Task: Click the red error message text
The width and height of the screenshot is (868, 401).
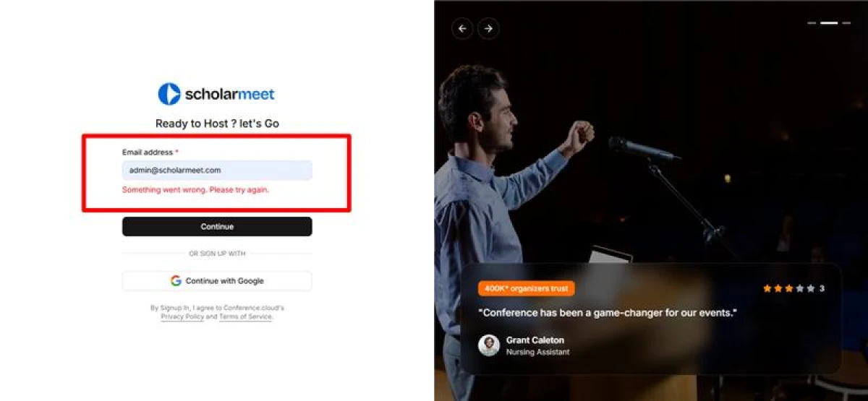Action: point(195,190)
